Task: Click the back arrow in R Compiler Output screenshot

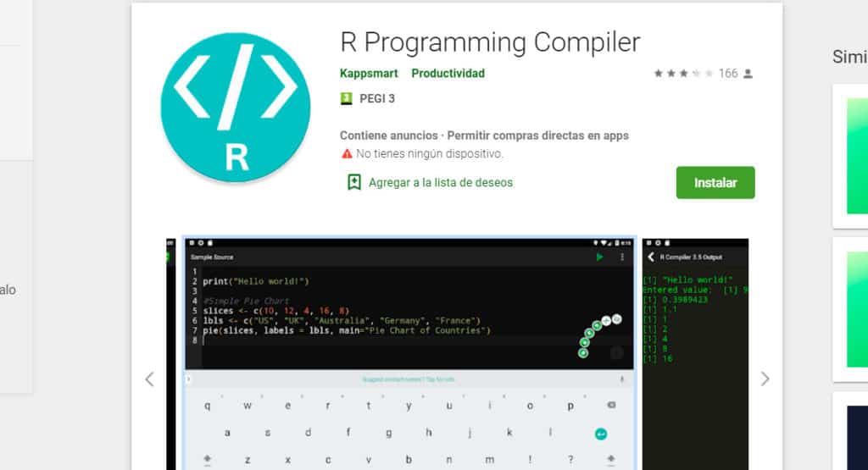Action: tap(651, 257)
